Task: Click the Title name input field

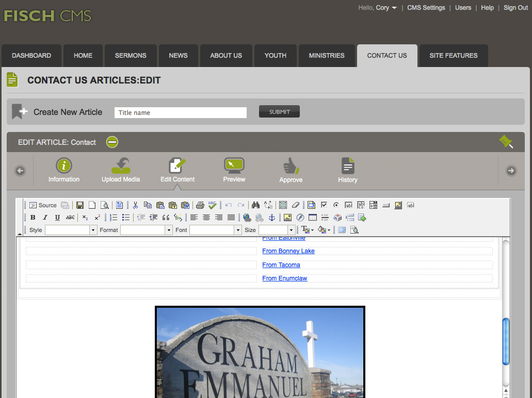Action: 181,112
